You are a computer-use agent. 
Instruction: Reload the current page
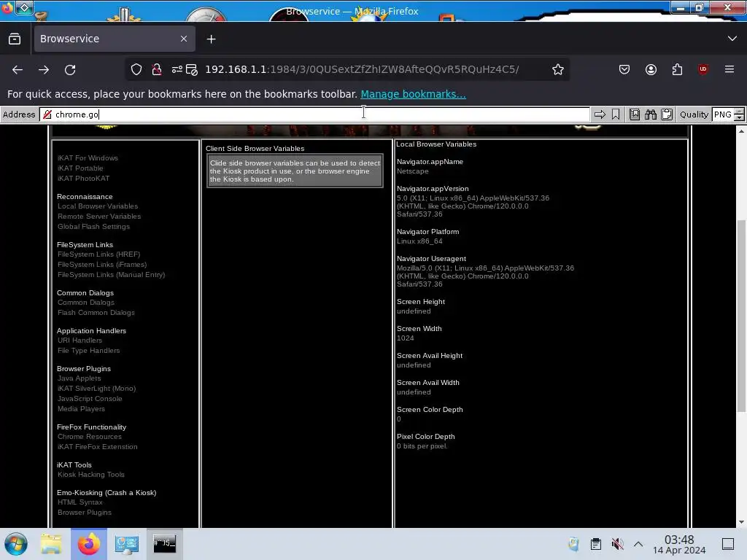[70, 69]
